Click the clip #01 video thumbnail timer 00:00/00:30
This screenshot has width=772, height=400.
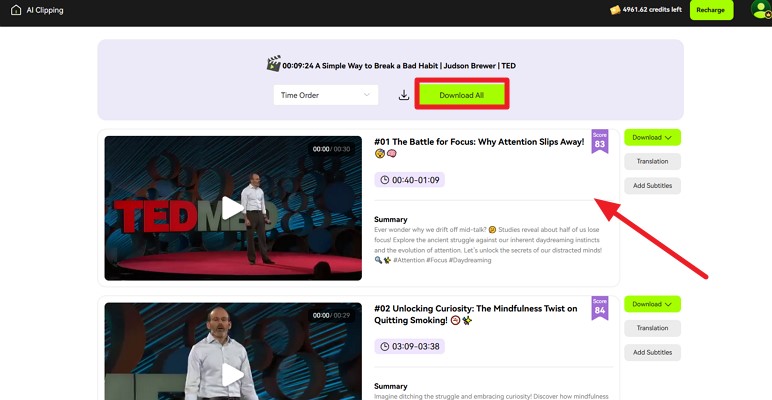[331, 149]
